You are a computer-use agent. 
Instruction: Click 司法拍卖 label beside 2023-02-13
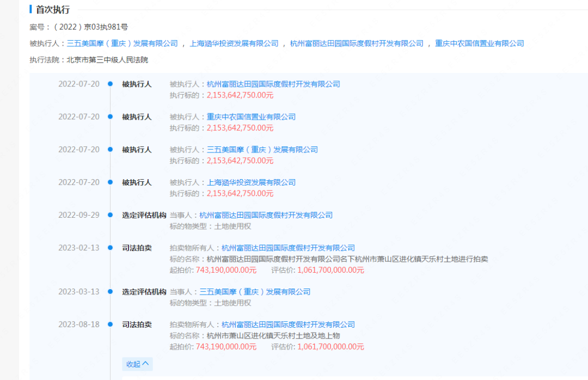(x=137, y=248)
